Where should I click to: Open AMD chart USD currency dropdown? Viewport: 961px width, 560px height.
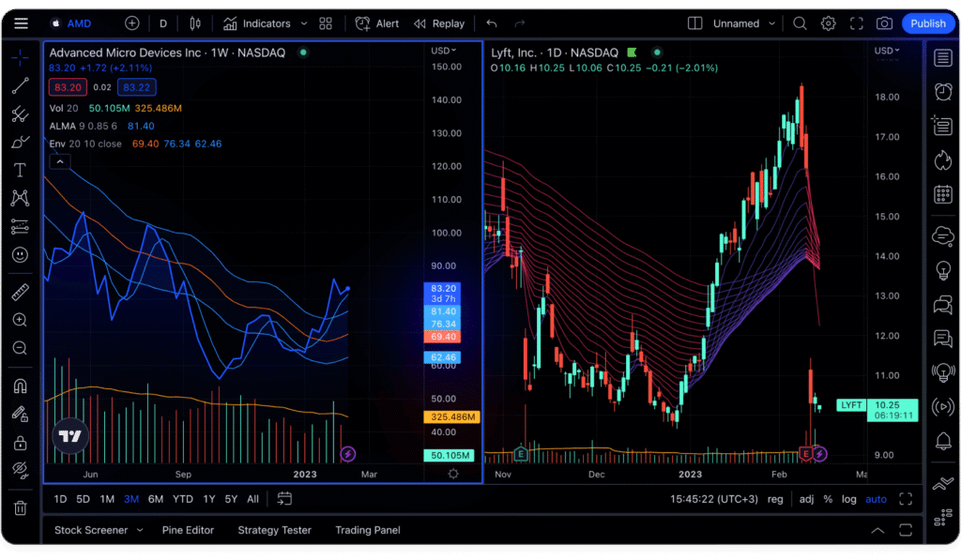click(x=444, y=51)
